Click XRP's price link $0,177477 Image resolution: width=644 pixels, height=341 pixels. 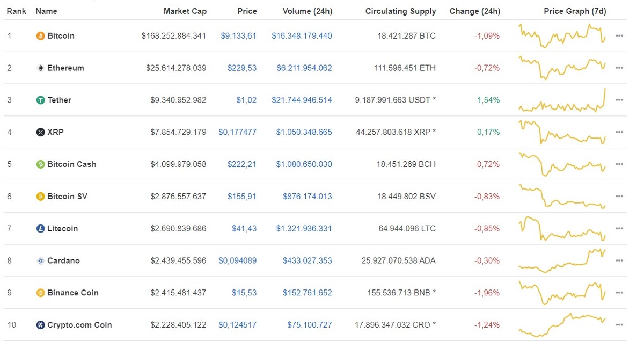click(236, 132)
